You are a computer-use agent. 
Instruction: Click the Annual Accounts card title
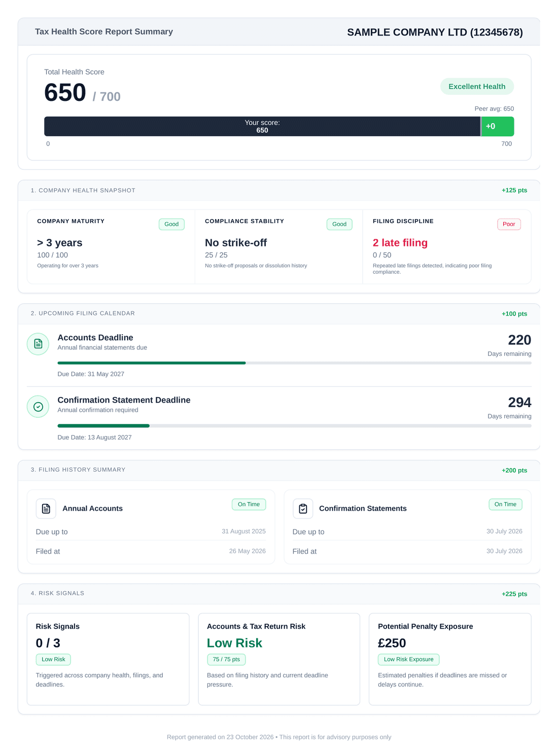[x=92, y=509]
